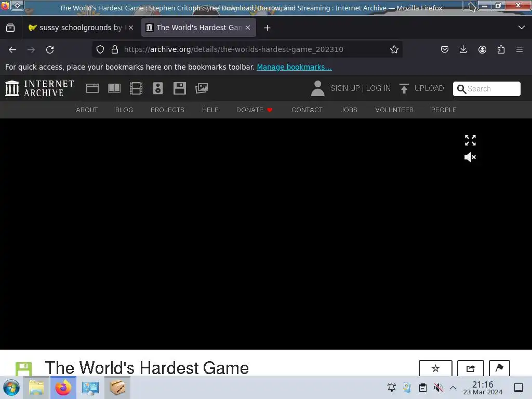Open the BLOG menu item
Viewport: 532px width, 399px height.
tap(124, 110)
